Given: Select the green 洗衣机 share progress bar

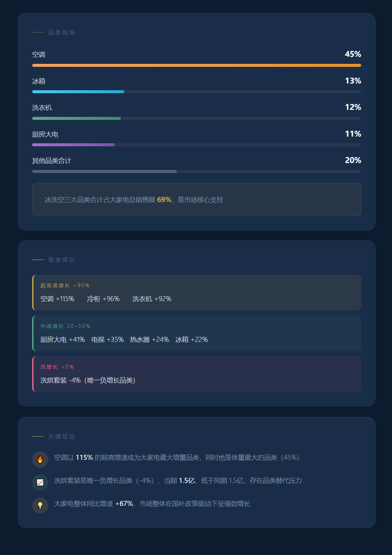Looking at the screenshot, I should [77, 118].
